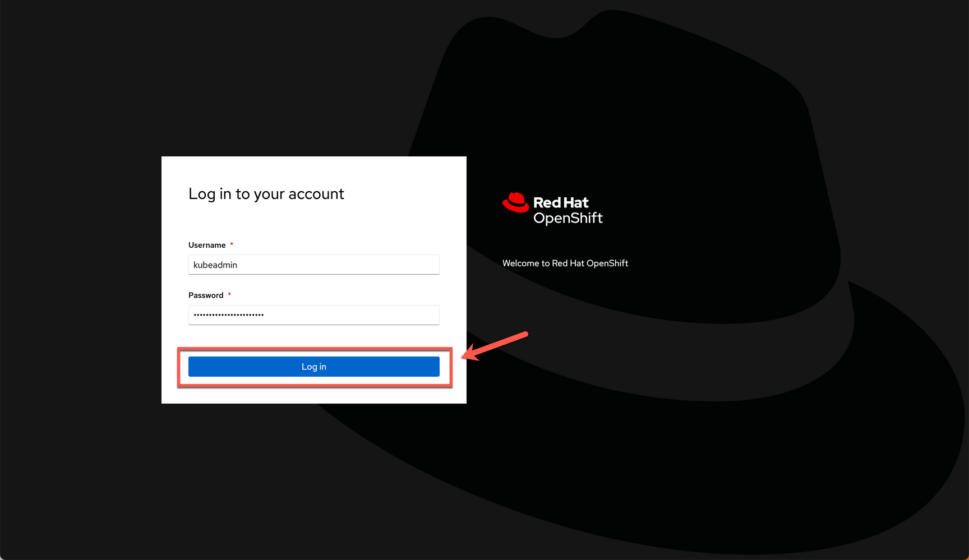Open the Welcome to Red Hat OpenShift link
The image size is (969, 560).
pos(565,263)
